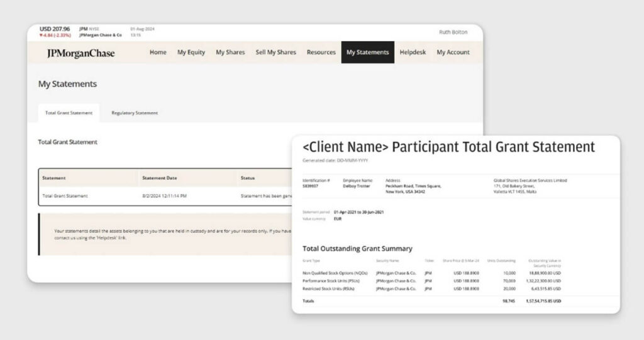Screen dimensions: 644x340
Task: Click the EUR value currency
Action: pos(338,219)
